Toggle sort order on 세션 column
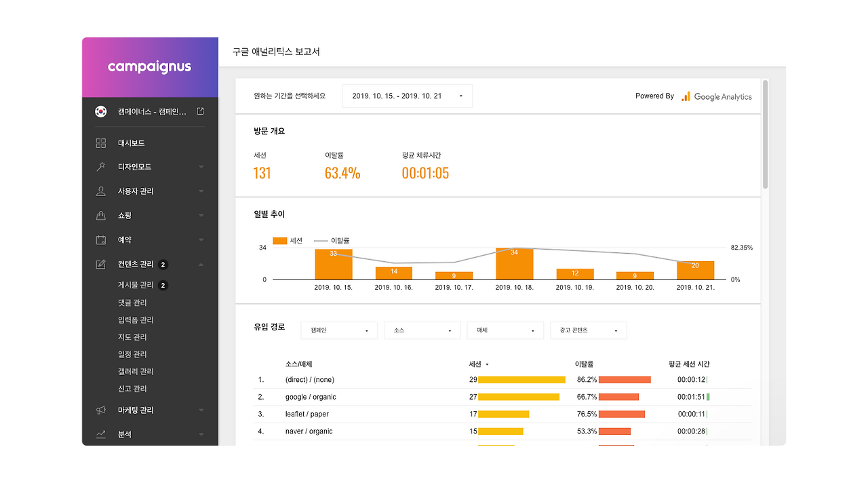Viewport: 868px width, 483px height. [479, 364]
